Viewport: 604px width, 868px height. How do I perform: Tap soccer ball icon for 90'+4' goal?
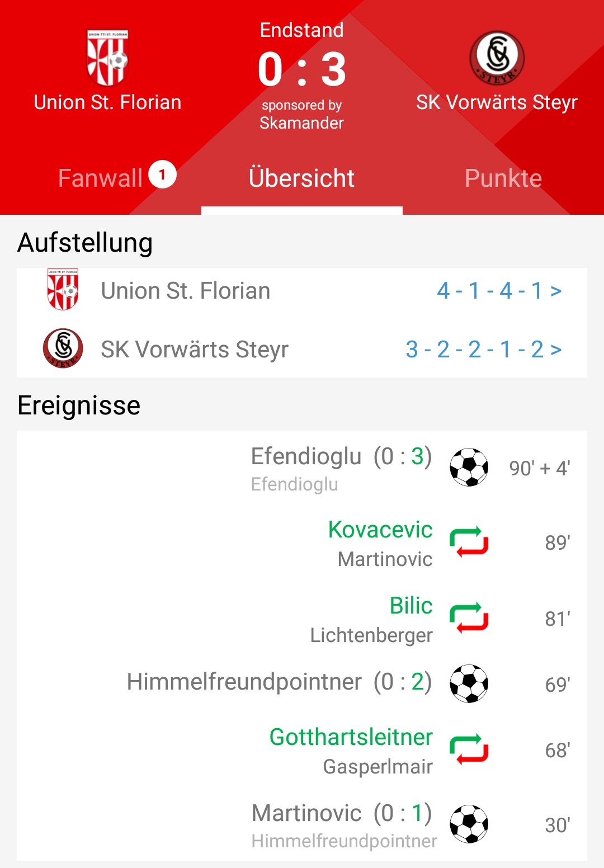469,467
